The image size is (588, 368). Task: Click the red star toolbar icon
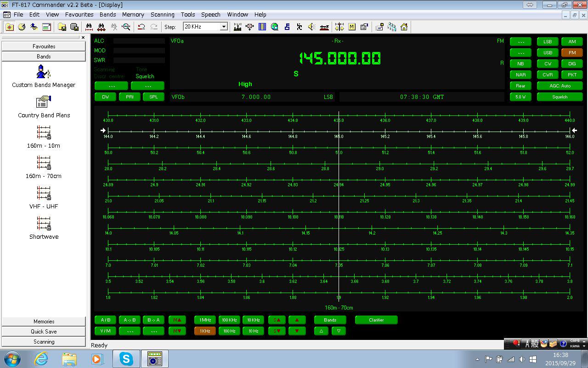9,27
